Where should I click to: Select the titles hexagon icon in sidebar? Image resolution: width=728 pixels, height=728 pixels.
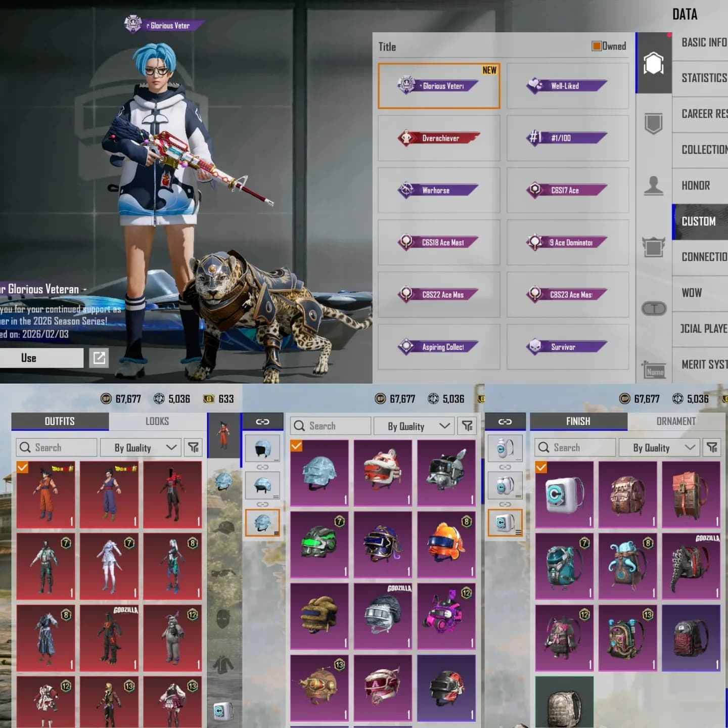point(653,63)
